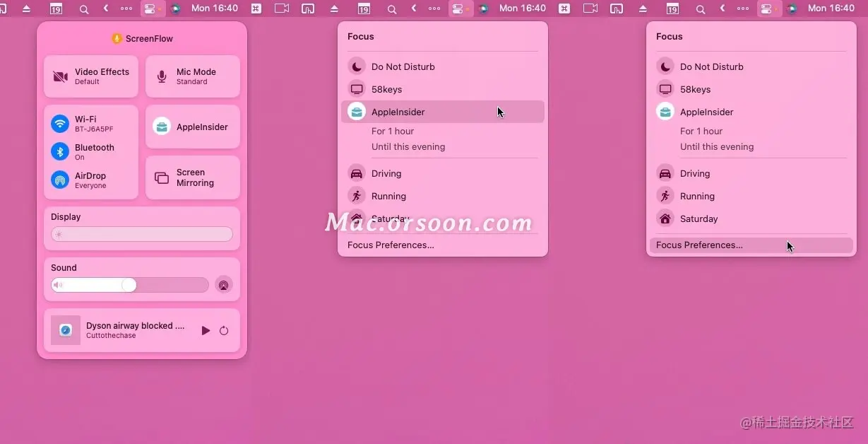Select Driving in Focus menu with Preferences highlighted
Viewport: 868px width, 444px height.
[x=751, y=173]
